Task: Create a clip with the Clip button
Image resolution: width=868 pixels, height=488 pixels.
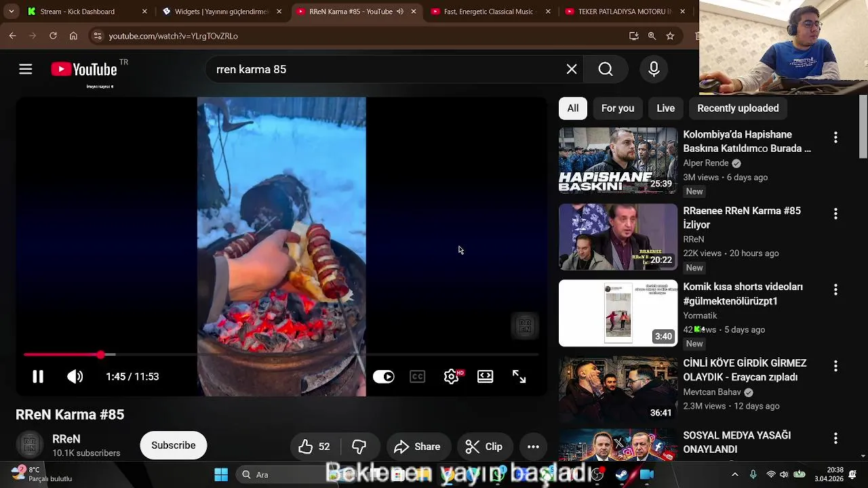Action: 484,447
